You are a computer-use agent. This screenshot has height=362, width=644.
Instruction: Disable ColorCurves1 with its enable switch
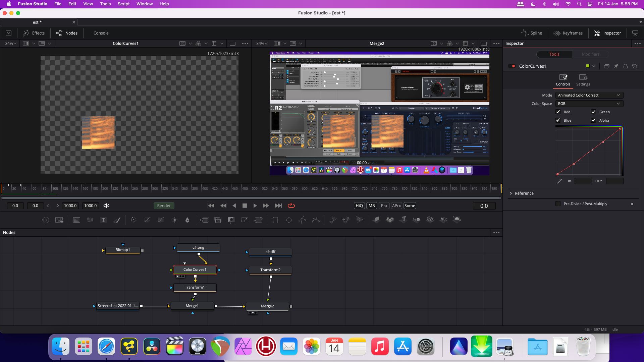coord(512,66)
